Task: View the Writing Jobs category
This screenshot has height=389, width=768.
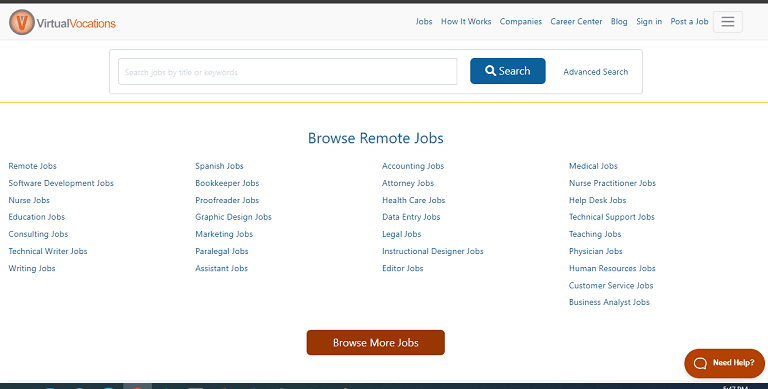Action: click(x=32, y=268)
